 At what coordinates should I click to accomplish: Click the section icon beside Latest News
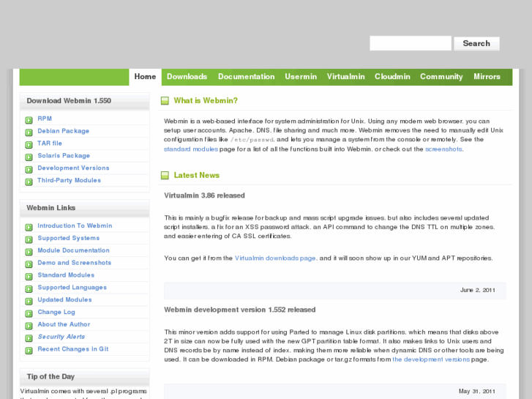pyautogui.click(x=165, y=175)
